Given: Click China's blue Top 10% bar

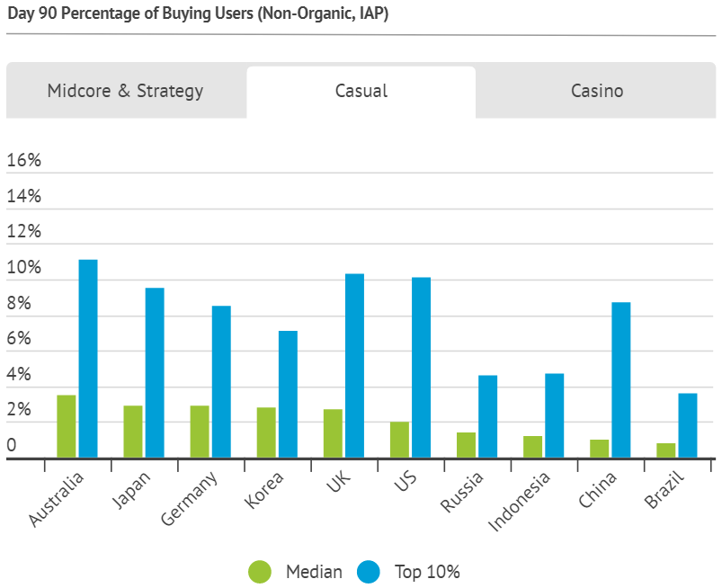Looking at the screenshot, I should [x=621, y=380].
